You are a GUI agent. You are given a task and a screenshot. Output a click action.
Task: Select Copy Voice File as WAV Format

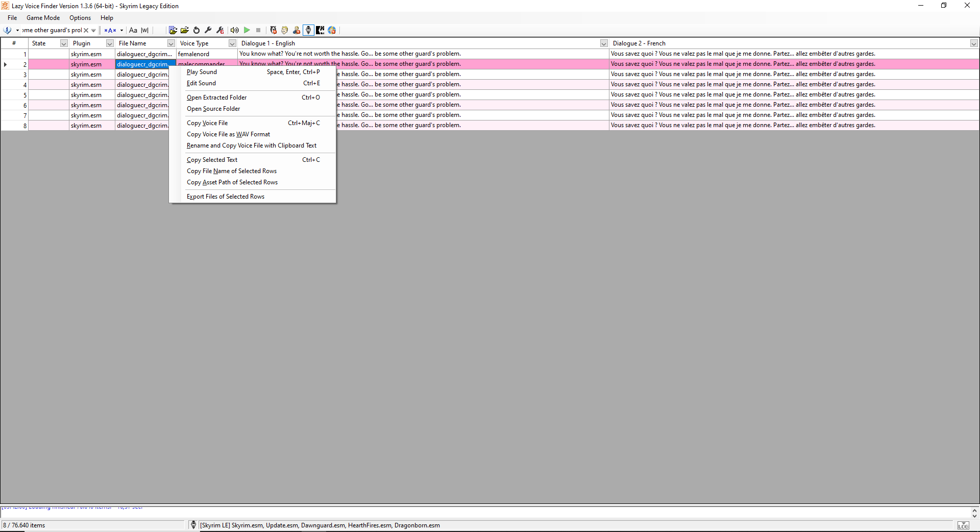coord(253,134)
